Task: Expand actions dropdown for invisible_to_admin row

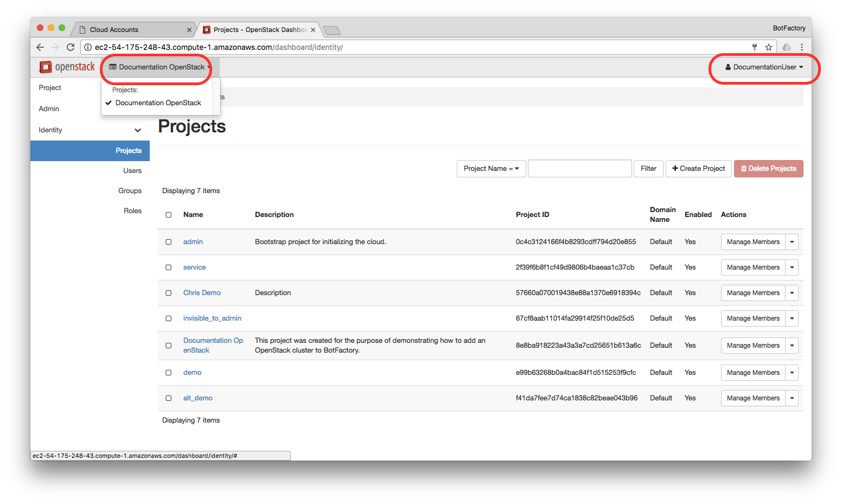Action: pos(792,318)
